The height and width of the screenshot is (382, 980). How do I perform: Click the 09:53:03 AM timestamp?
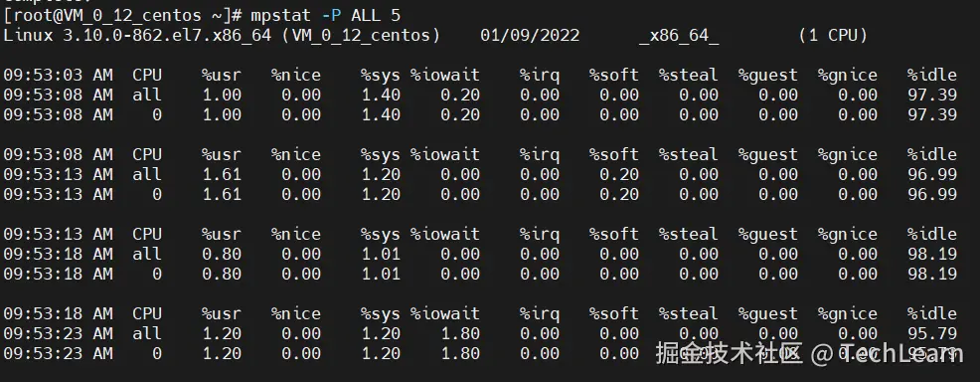pos(58,76)
